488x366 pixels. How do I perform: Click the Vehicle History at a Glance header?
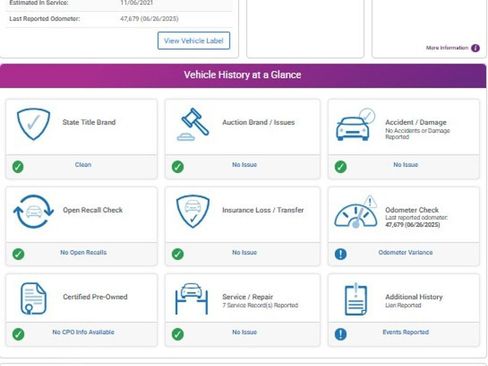click(243, 75)
